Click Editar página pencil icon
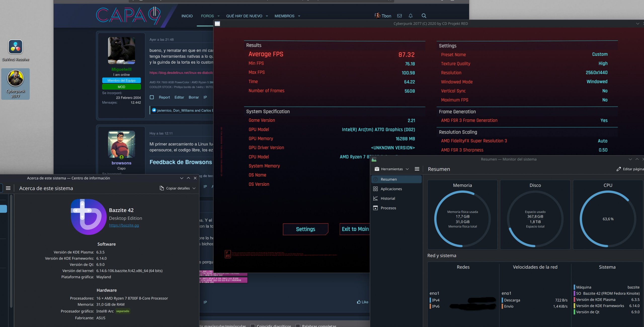 [619, 169]
